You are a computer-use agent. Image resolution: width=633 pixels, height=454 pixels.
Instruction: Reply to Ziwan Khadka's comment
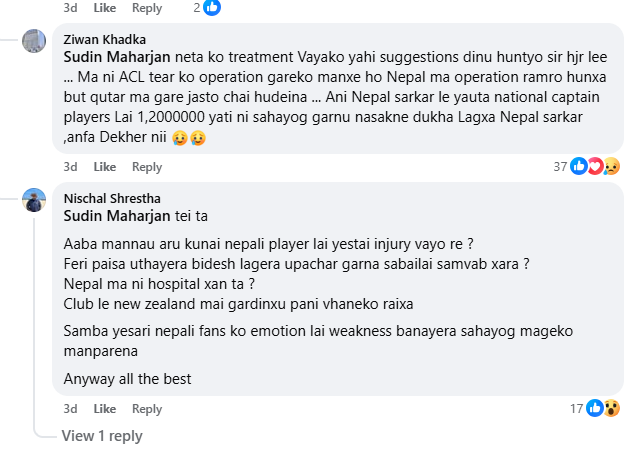(147, 167)
